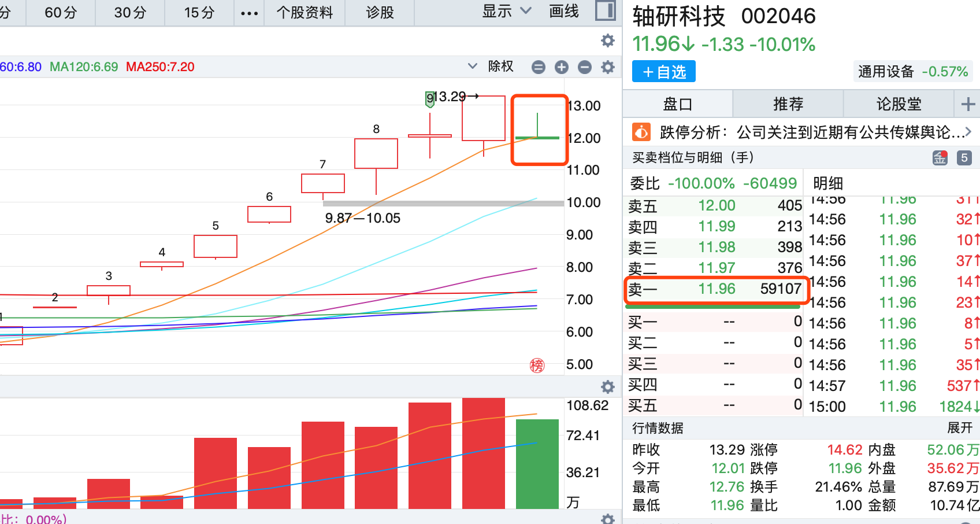Select the 卖三 11.98 order row

[x=715, y=248]
